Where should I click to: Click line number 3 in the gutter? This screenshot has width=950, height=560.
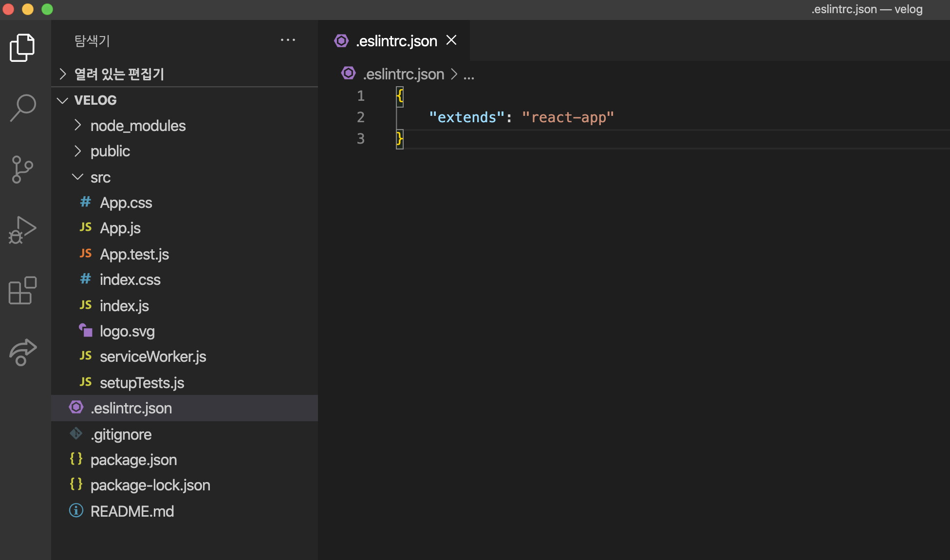[x=361, y=139]
